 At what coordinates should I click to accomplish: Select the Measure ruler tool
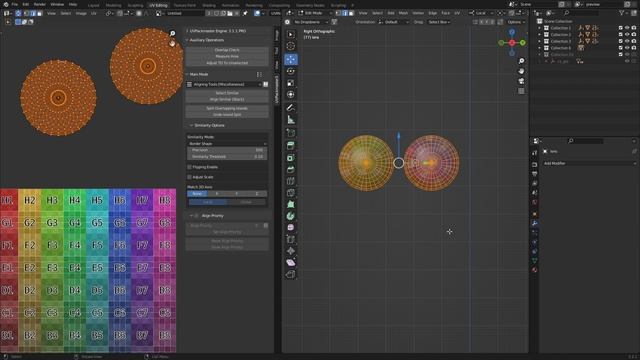point(291,120)
